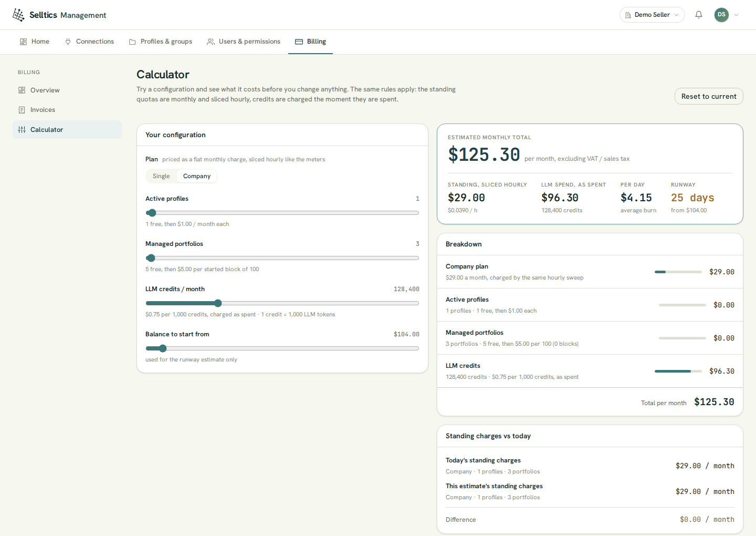Select the Single plan option
Screen dimensions: 756x536
pyautogui.click(x=161, y=176)
